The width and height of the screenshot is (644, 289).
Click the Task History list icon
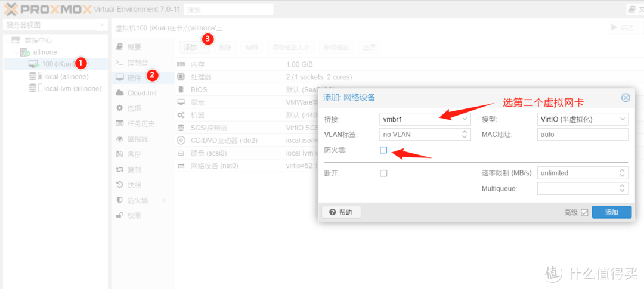[x=119, y=123]
